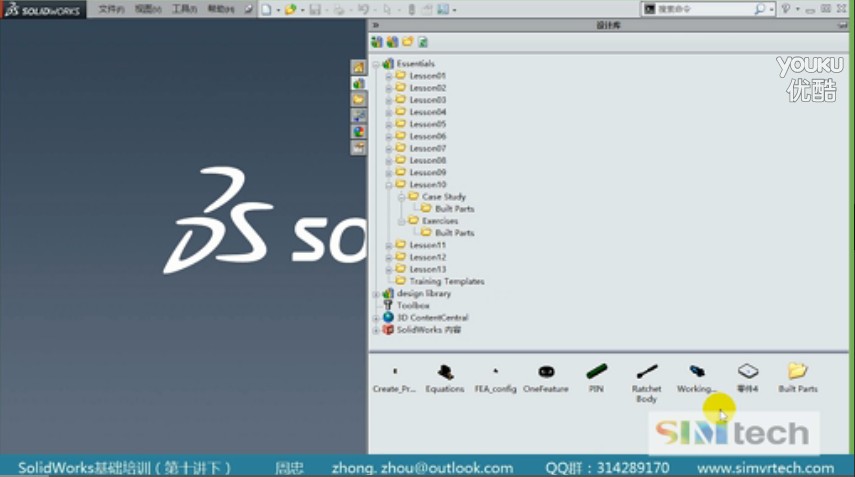Open the 工具 menu

tap(184, 9)
